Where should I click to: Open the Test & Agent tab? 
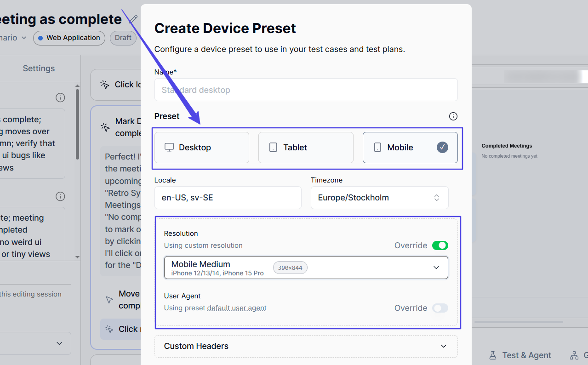526,355
